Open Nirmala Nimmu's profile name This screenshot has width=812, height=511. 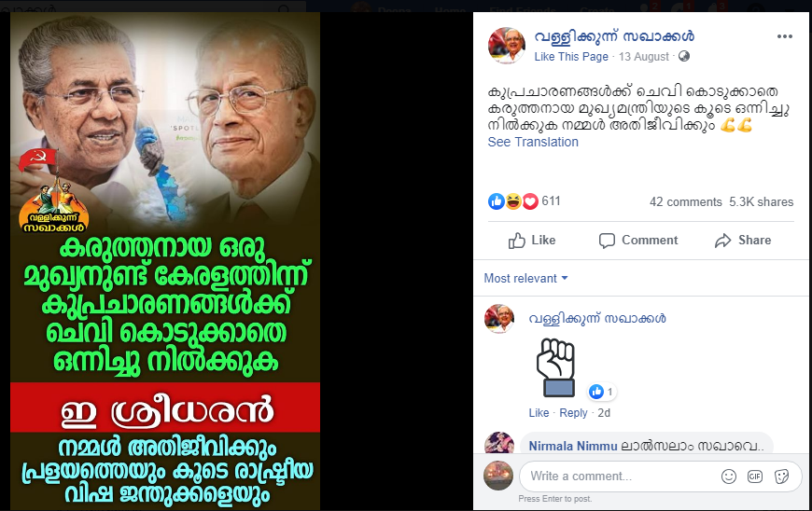(x=573, y=447)
